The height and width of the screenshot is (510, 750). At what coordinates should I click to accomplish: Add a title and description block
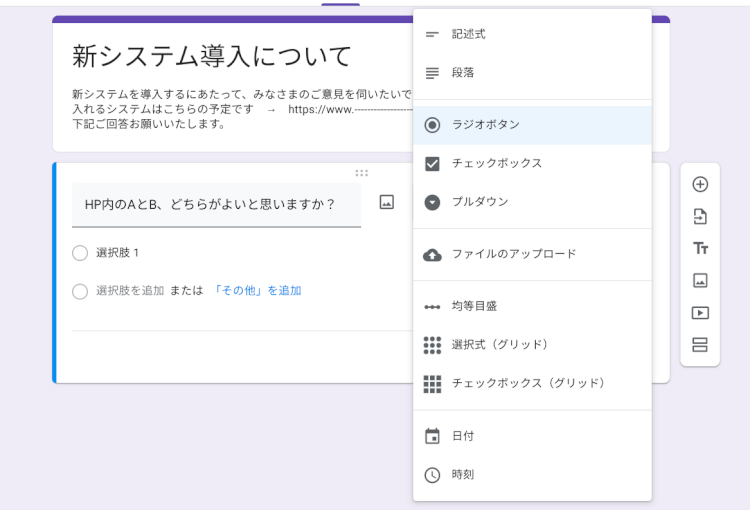point(700,248)
